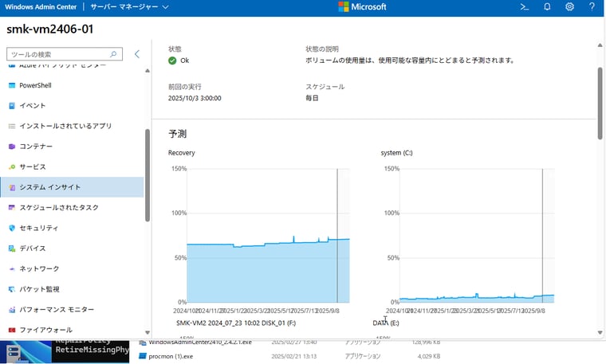
Task: Collapse the tool sidebar with the chevron
Action: (x=137, y=54)
